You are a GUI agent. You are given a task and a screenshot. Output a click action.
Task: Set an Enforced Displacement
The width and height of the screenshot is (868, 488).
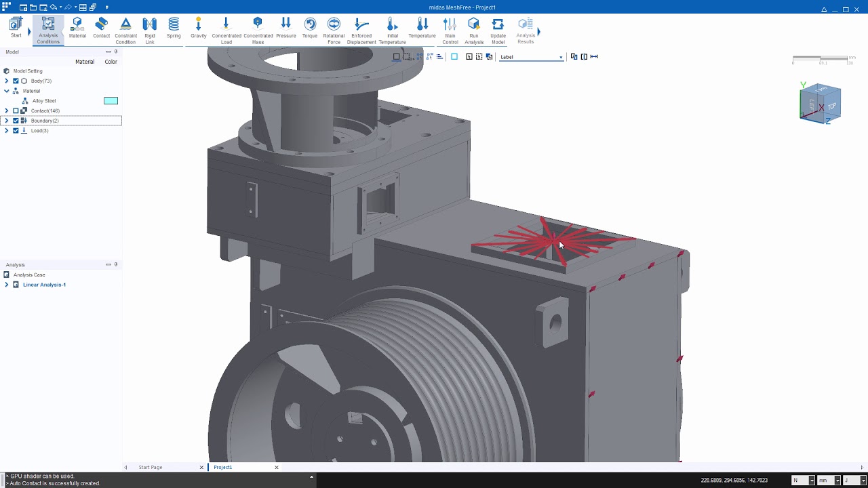361,30
